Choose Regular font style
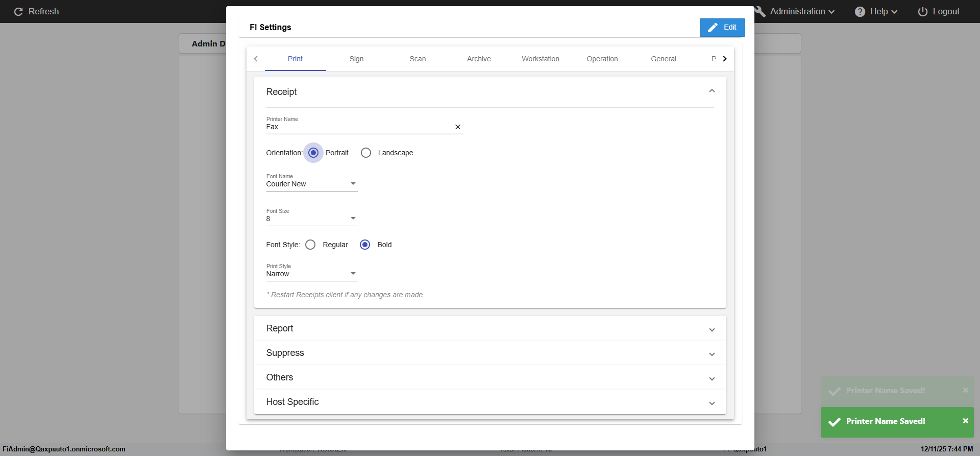 310,245
